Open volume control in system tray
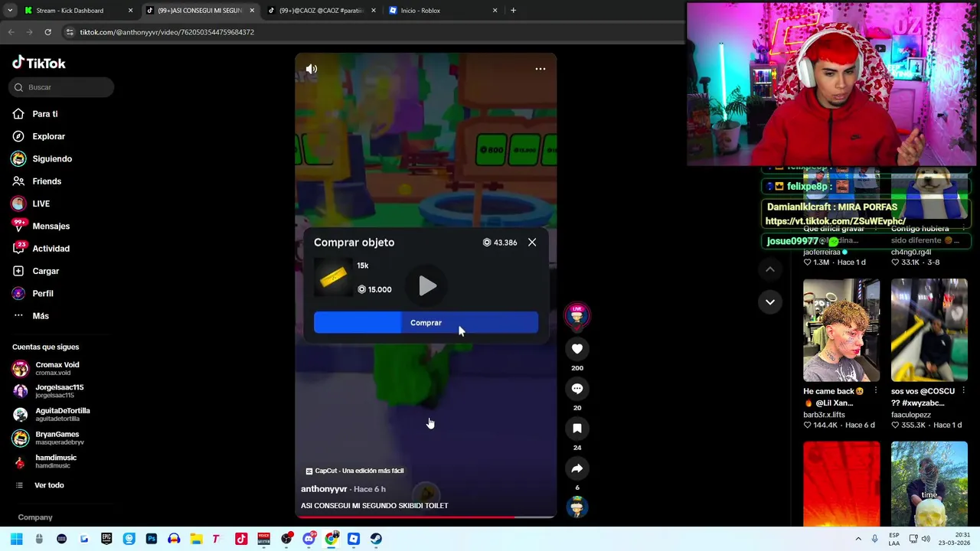The image size is (980, 551). (925, 539)
